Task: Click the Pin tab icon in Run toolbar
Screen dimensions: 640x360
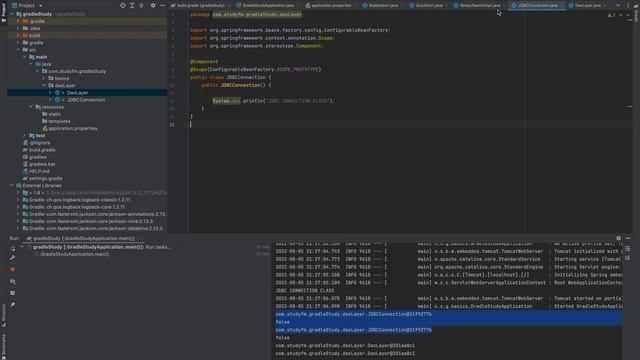Action: pos(13,304)
